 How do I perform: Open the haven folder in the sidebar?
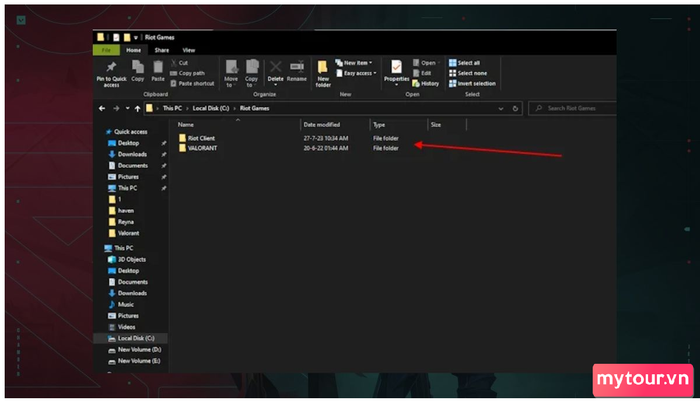pyautogui.click(x=121, y=211)
